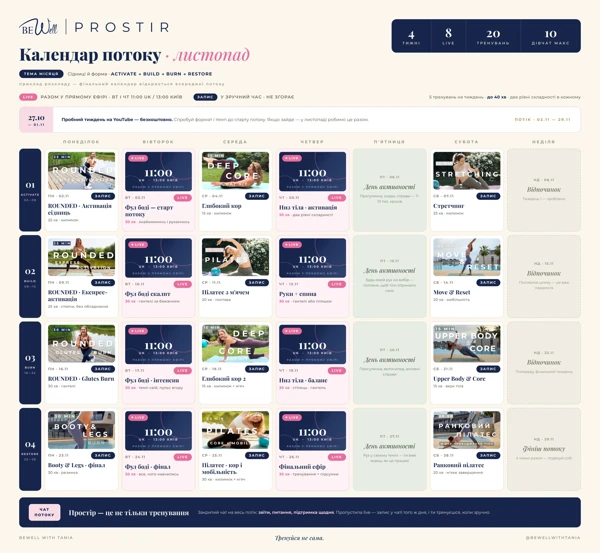The image size is (600, 553).
Task: Open the 11:00 live tile for 'Фул боді · фінал'
Action: (158, 431)
